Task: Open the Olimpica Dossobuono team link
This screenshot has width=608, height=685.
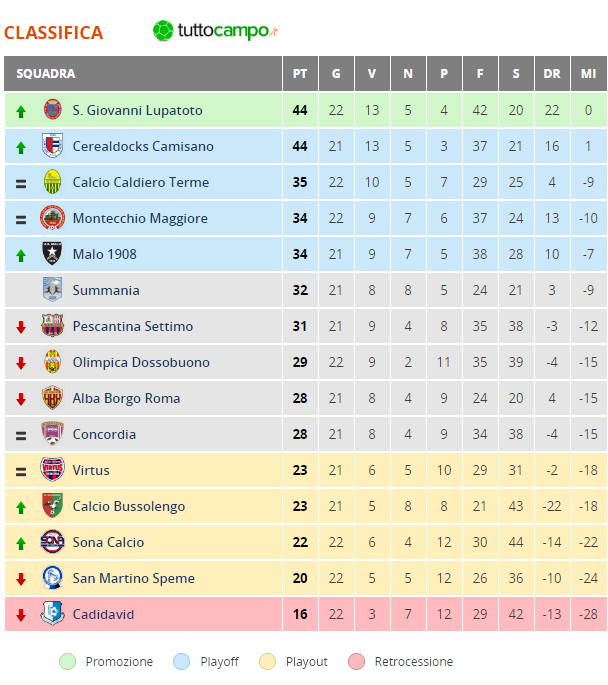Action: click(141, 362)
